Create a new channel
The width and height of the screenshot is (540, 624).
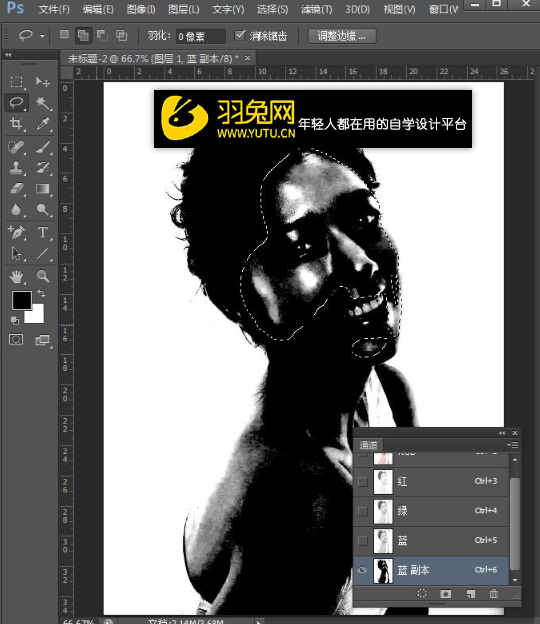pyautogui.click(x=470, y=594)
